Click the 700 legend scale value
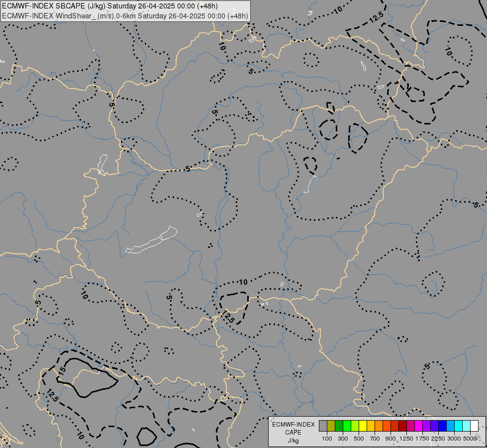The height and width of the screenshot is (448, 487). (x=375, y=439)
